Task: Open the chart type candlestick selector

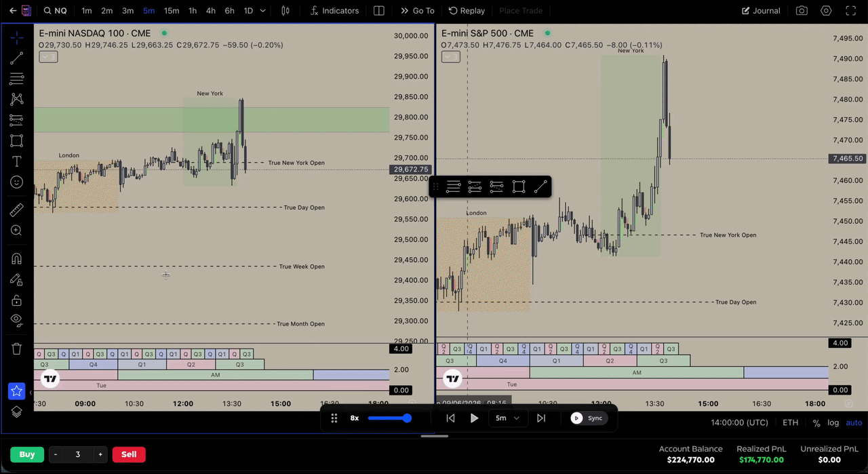Action: (x=285, y=11)
